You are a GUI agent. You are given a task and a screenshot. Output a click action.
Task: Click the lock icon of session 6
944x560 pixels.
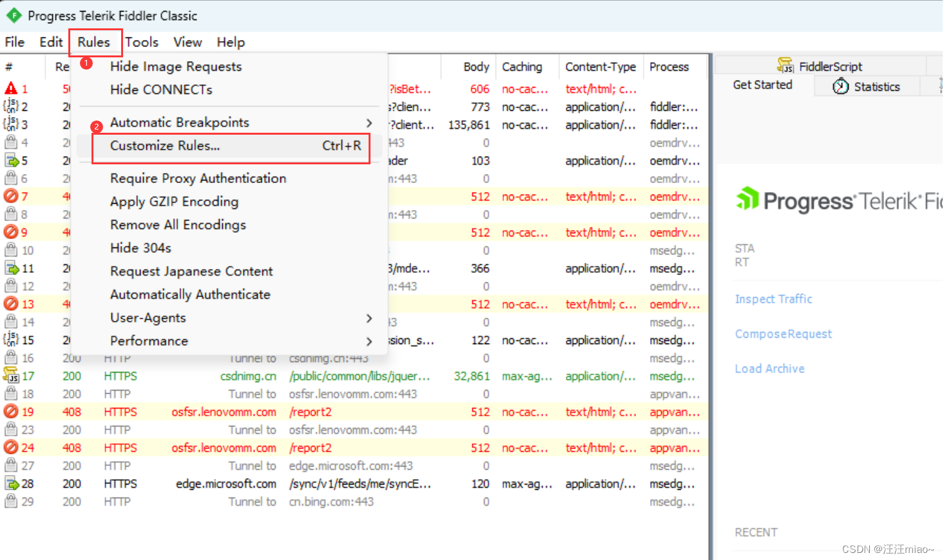pyautogui.click(x=11, y=178)
